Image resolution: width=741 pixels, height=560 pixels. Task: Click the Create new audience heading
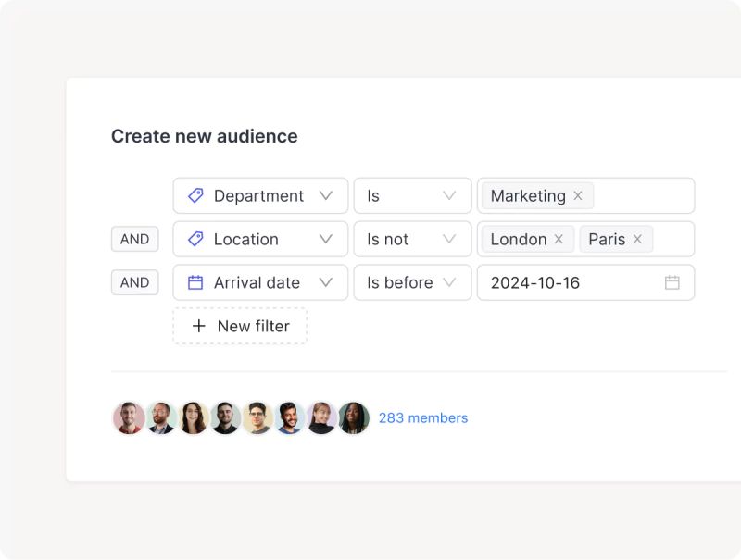click(204, 136)
